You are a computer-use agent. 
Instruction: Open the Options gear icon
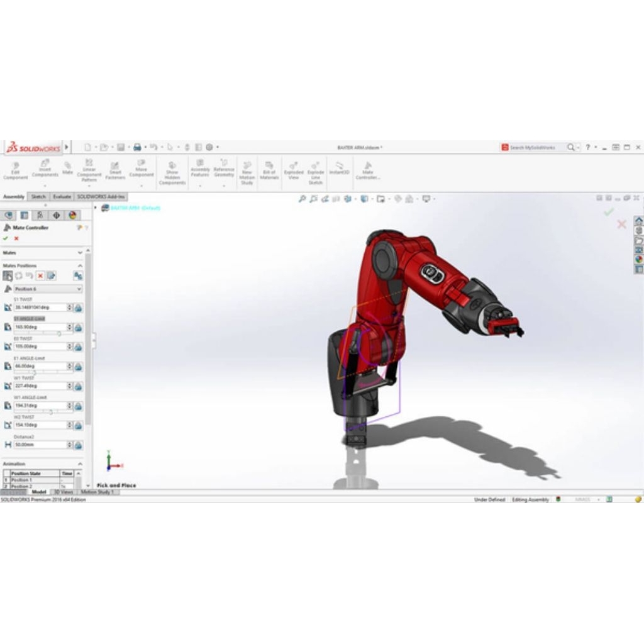pos(209,147)
